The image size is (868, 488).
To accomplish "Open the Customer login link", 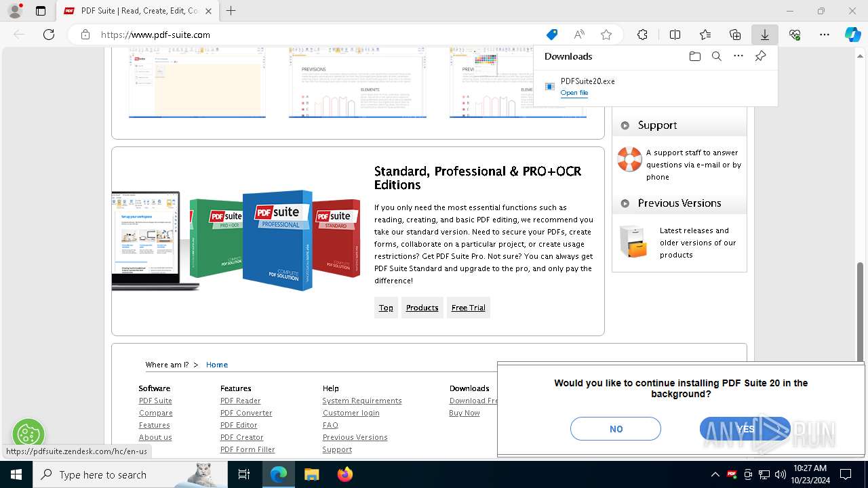I will click(x=351, y=413).
